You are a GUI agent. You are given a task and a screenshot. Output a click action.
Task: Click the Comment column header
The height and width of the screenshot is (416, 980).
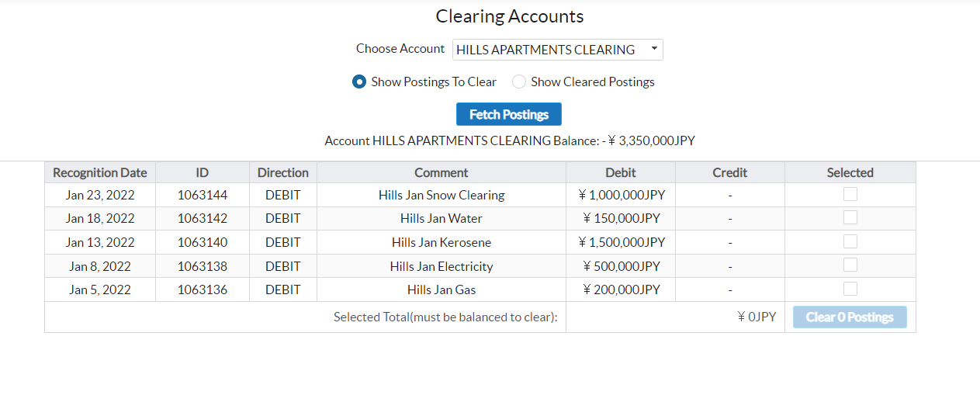point(441,172)
